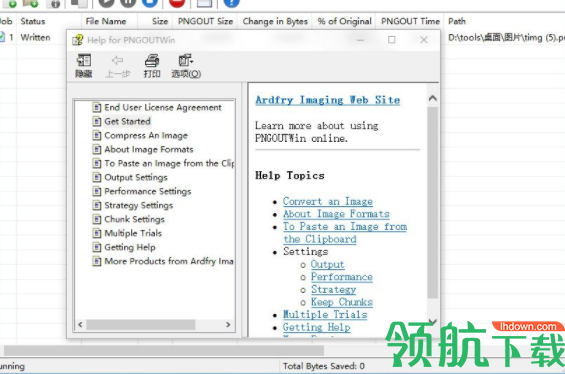This screenshot has height=374, width=565.
Task: Sort by PNGOUT Size column header
Action: pos(205,21)
